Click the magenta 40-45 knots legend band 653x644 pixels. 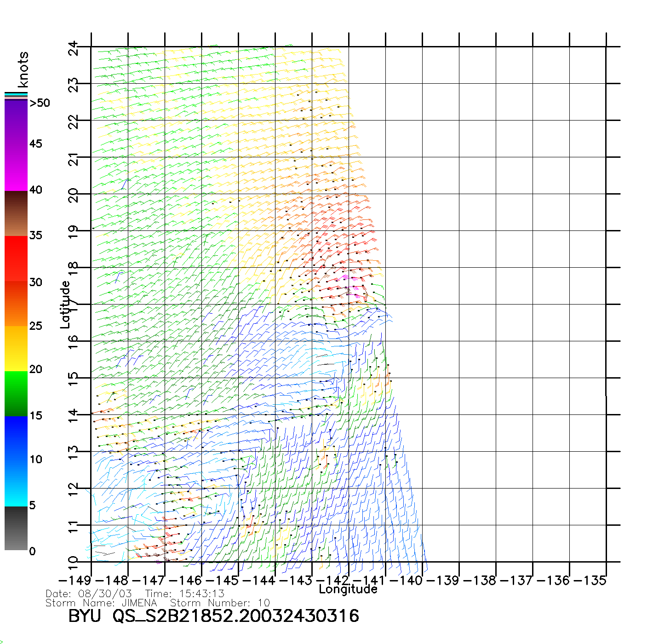pyautogui.click(x=16, y=168)
